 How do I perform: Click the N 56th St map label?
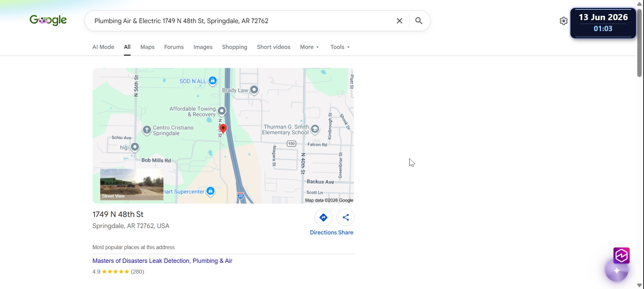tap(136, 86)
